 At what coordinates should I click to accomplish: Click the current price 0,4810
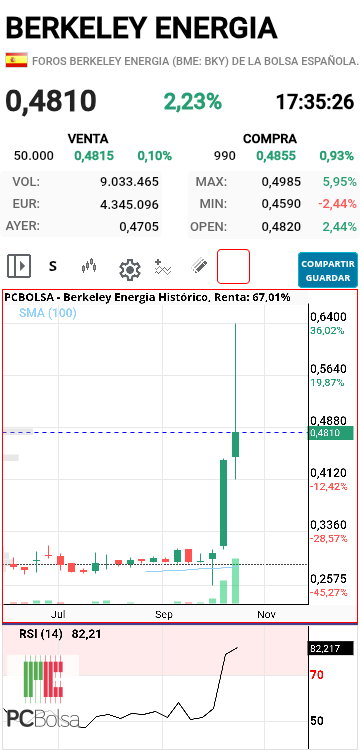point(51,101)
